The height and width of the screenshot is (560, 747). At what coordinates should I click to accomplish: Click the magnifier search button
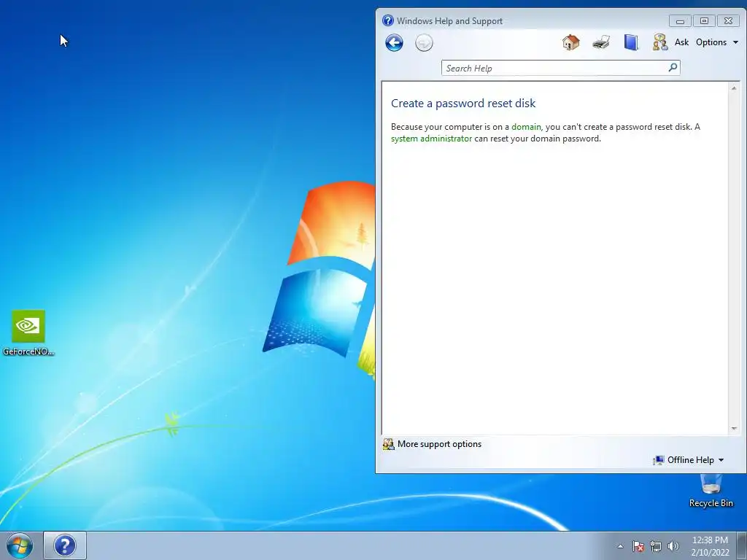click(673, 68)
